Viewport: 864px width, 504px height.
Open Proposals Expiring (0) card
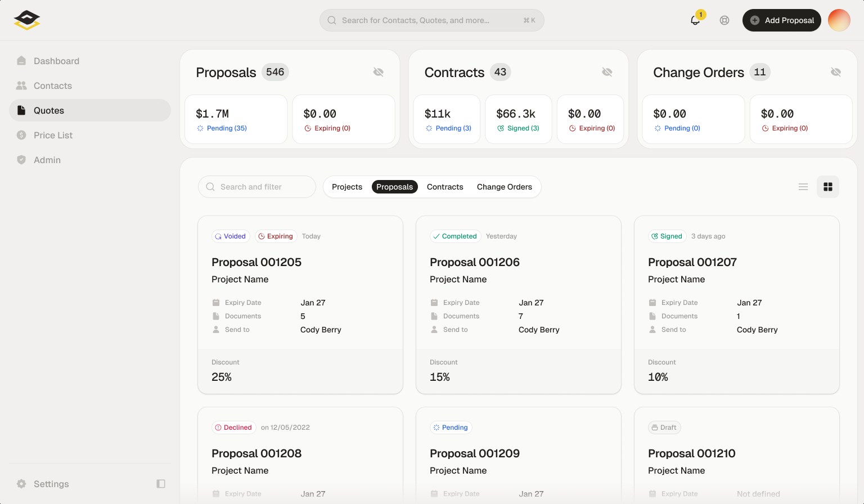[344, 119]
